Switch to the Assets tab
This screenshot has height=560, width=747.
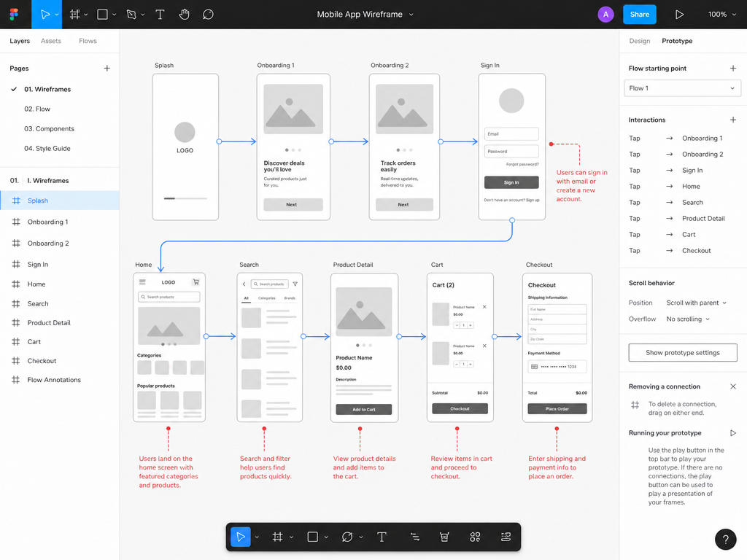51,41
